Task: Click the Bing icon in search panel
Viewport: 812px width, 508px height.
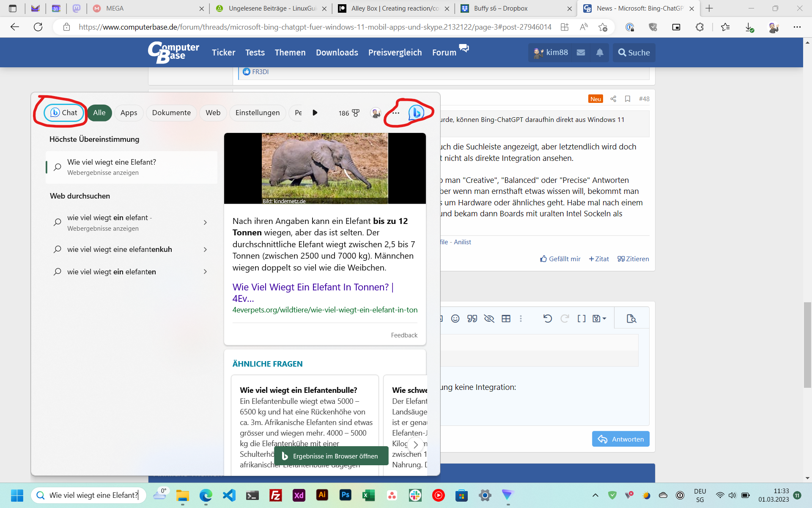Action: click(x=416, y=113)
